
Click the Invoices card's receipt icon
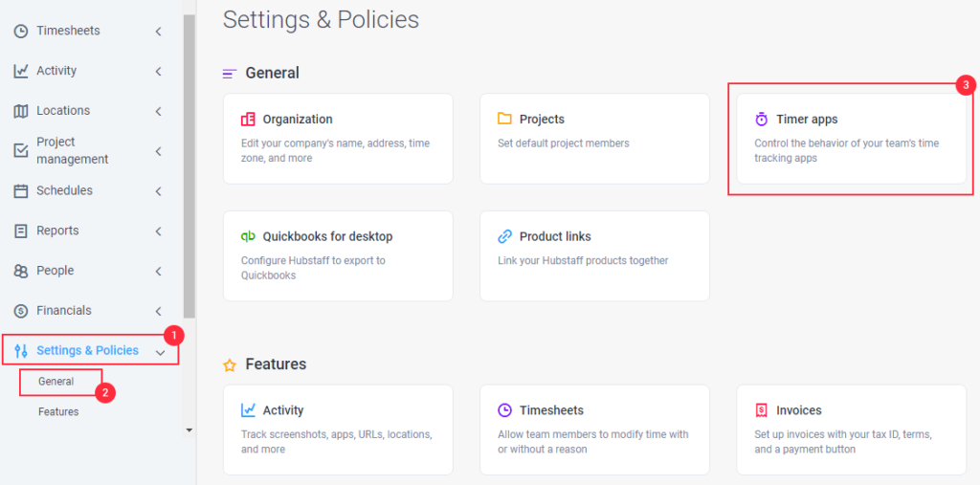pos(761,410)
